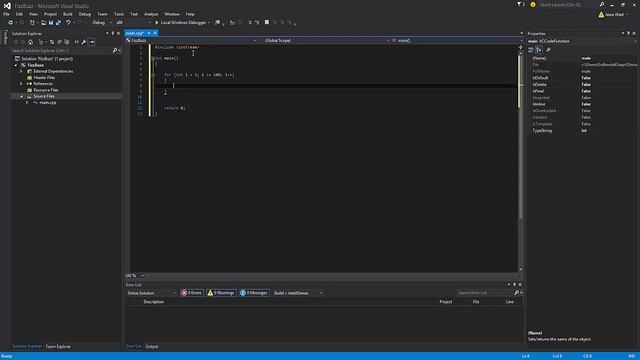The height and width of the screenshot is (360, 640).
Task: Click the Save All toolbar icon
Action: click(58, 22)
